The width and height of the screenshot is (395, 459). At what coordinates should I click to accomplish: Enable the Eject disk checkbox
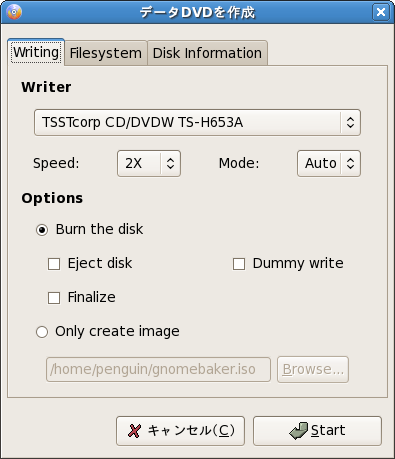54,264
